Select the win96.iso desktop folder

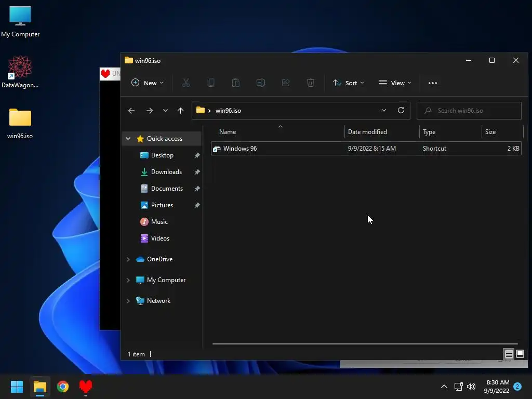(20, 124)
